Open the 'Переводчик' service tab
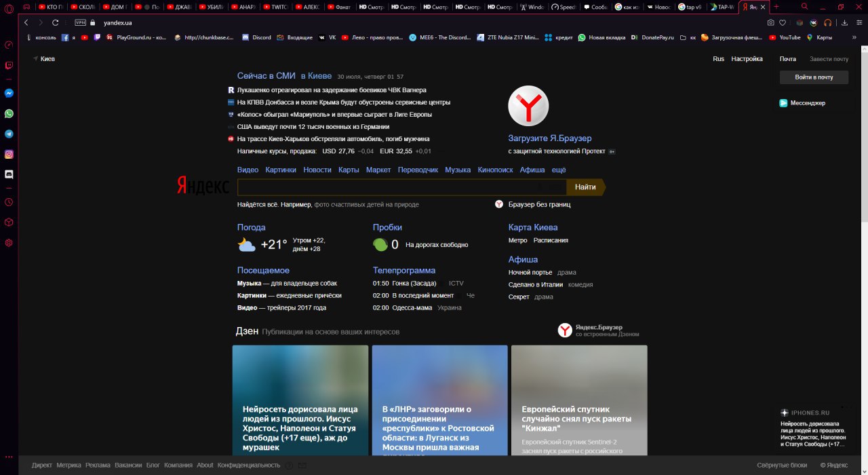The image size is (868, 475). coord(418,170)
